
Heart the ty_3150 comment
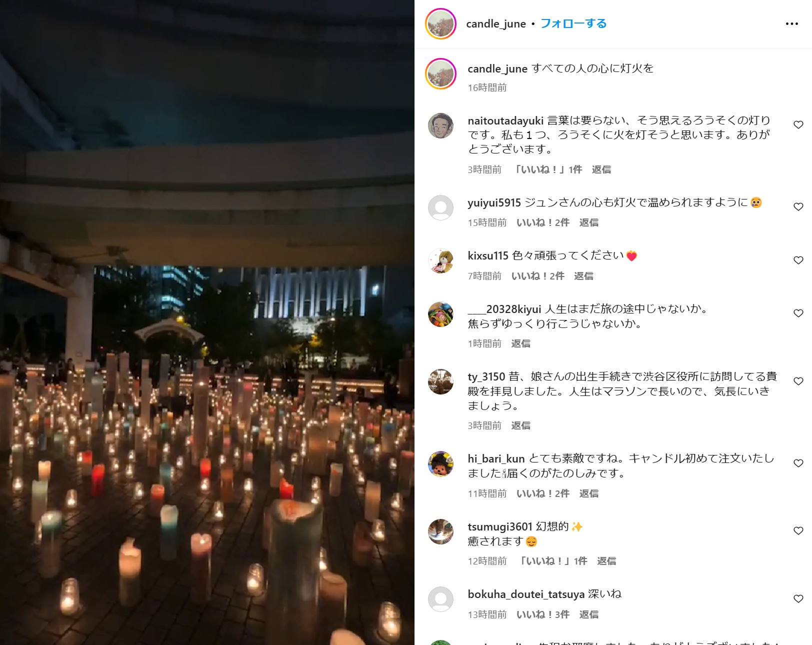click(x=798, y=381)
